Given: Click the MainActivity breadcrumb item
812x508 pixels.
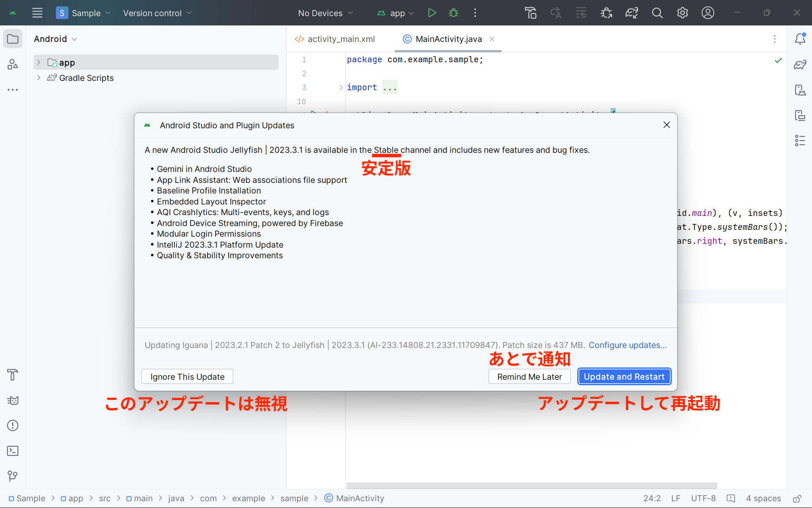Looking at the screenshot, I should [354, 498].
